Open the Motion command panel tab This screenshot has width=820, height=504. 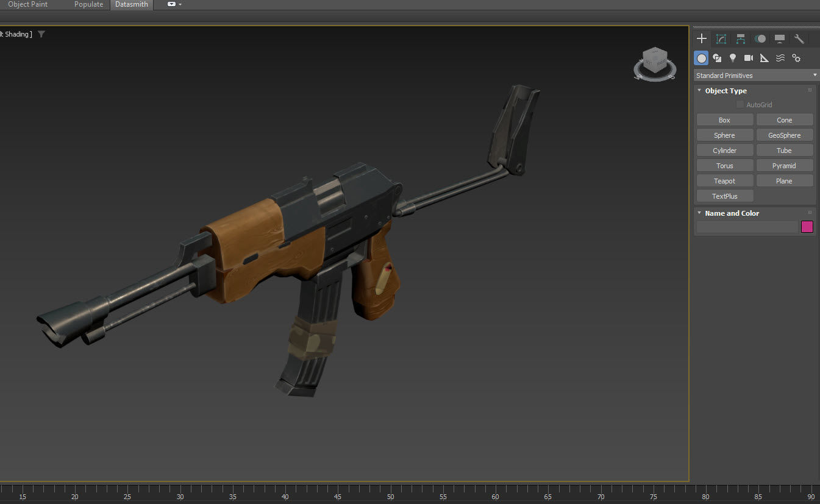tap(760, 39)
